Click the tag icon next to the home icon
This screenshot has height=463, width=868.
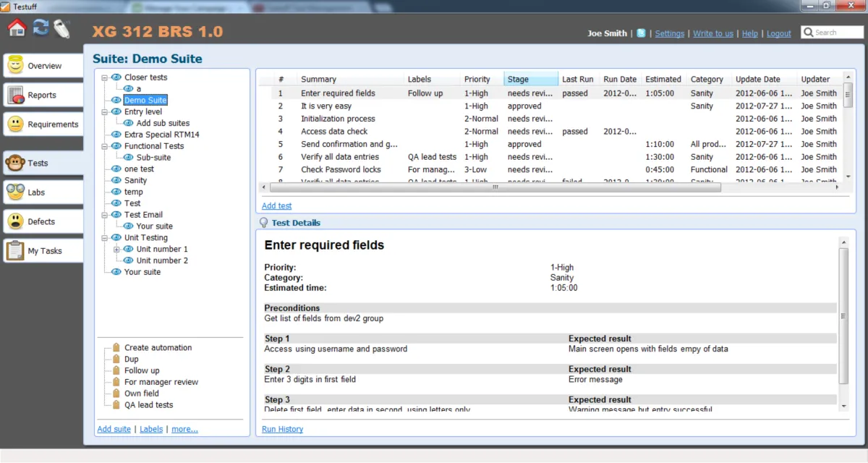pos(61,29)
